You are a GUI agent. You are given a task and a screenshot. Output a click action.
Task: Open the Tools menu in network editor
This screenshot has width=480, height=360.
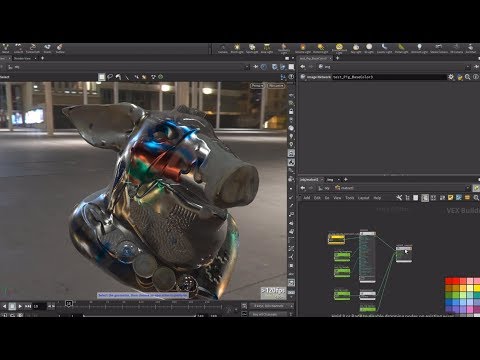(x=350, y=198)
